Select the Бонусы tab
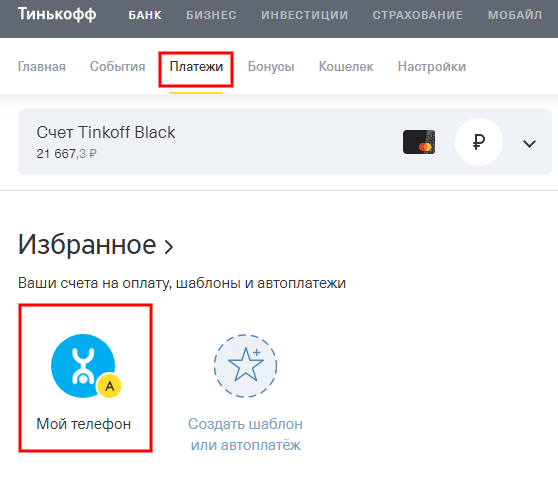This screenshot has height=486, width=558. (271, 67)
